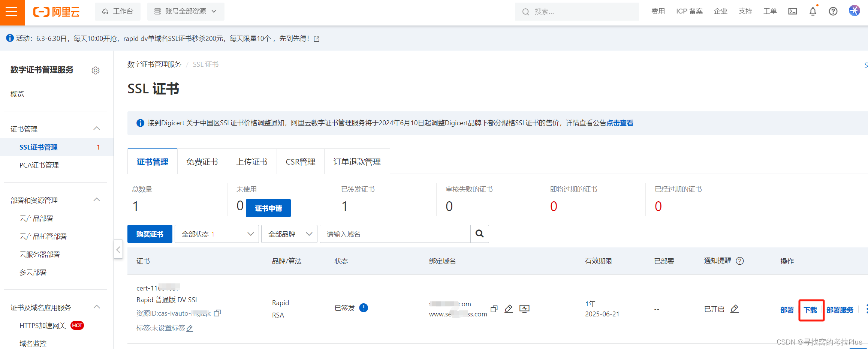Viewport: 868px width, 349px height.
Task: Copy the resource ID cas-ivauto
Action: (217, 313)
